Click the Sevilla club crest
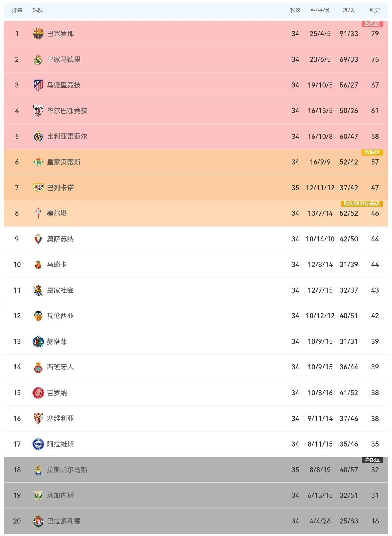Image resolution: width=392 pixels, height=536 pixels. click(x=38, y=419)
